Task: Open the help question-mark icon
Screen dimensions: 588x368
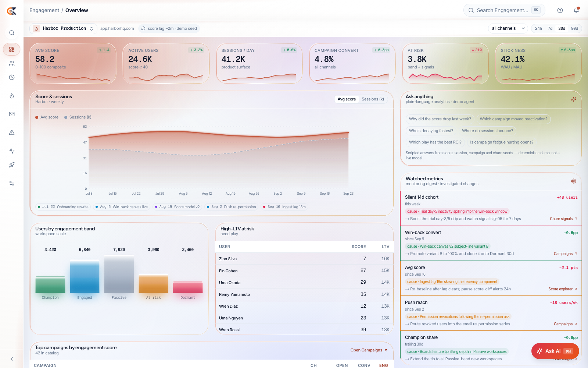Action: (560, 10)
